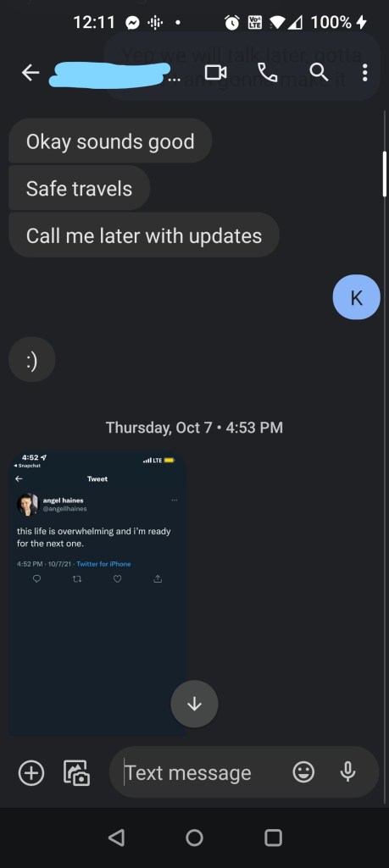This screenshot has width=389, height=868.
Task: Open the emoji picker
Action: coord(303,772)
